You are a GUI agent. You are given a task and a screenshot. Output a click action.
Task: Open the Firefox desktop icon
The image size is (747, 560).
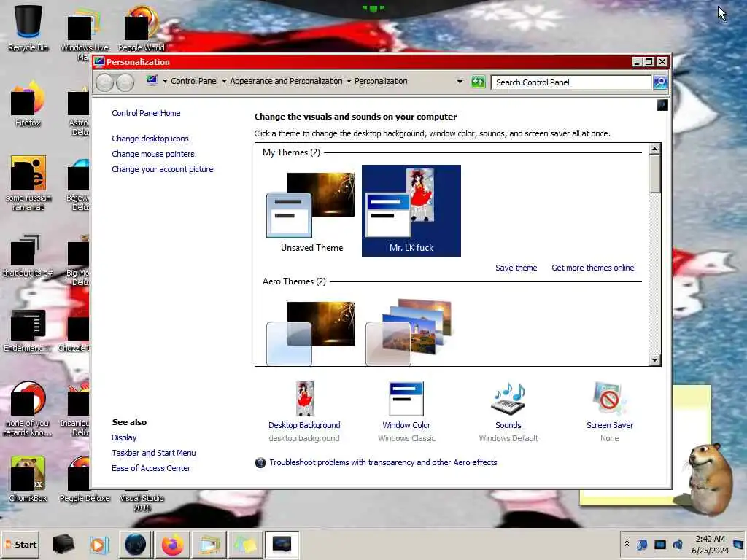pos(28,104)
